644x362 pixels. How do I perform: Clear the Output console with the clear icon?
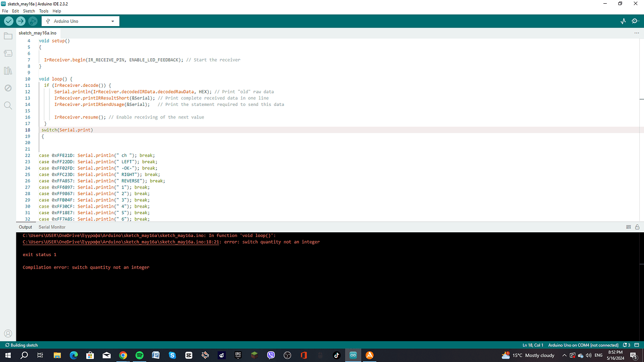click(x=629, y=227)
